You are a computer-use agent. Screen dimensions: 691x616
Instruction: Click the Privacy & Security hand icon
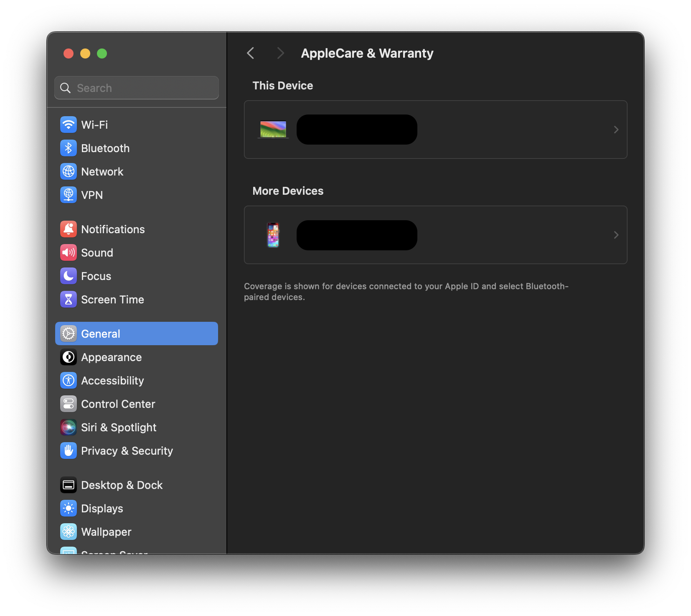[x=69, y=451]
